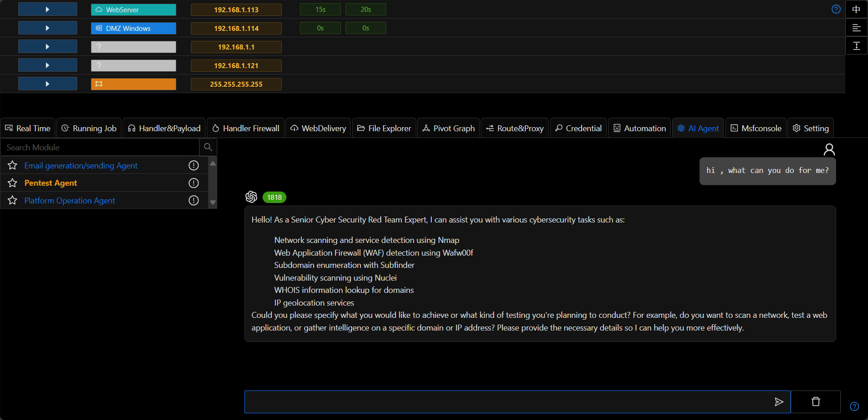Click the 192.168.1.113 IP address button

(x=236, y=10)
